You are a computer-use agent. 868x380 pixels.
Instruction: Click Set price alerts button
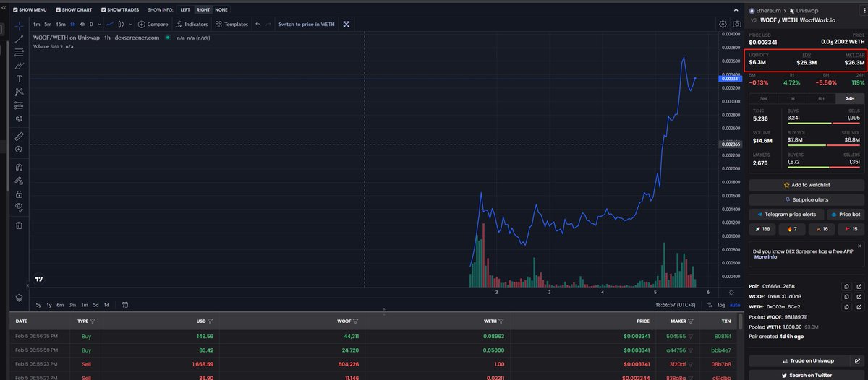coord(807,199)
